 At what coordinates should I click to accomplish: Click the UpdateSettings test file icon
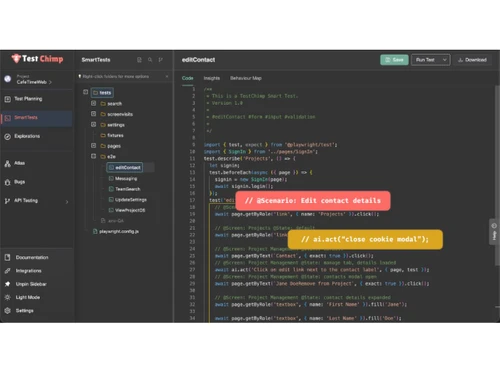point(111,200)
